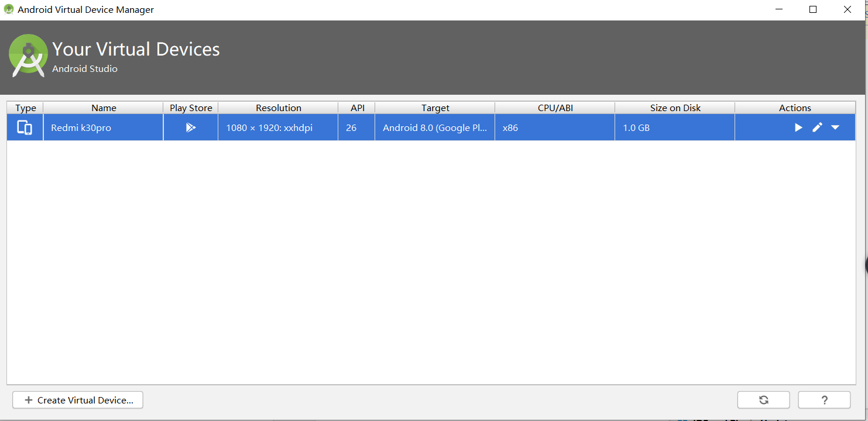Sort by CPU/ABI column header
The width and height of the screenshot is (868, 421).
click(x=555, y=108)
